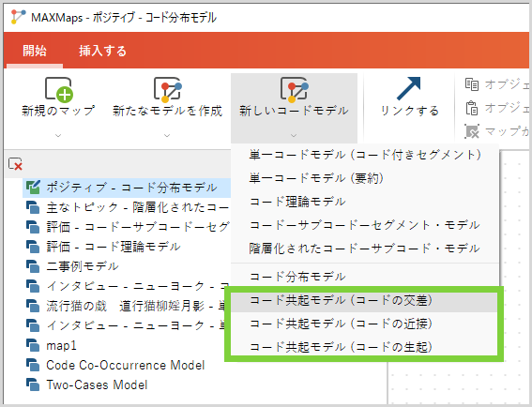This screenshot has height=407, width=532.
Task: Choose コード分布モデル from dropdown menu
Action: click(365, 277)
